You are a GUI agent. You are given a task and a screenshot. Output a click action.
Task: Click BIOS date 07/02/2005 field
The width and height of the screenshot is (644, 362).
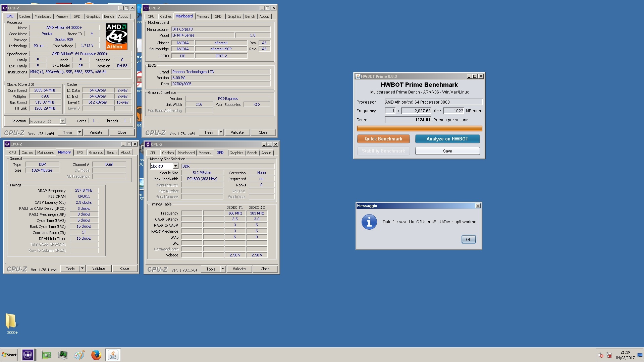tap(221, 84)
